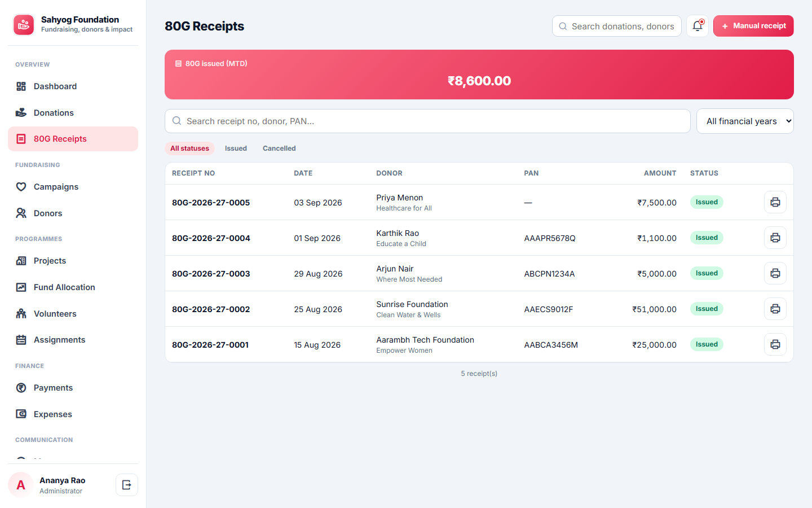Click the notifications bell icon
This screenshot has width=812, height=508.
[698, 26]
